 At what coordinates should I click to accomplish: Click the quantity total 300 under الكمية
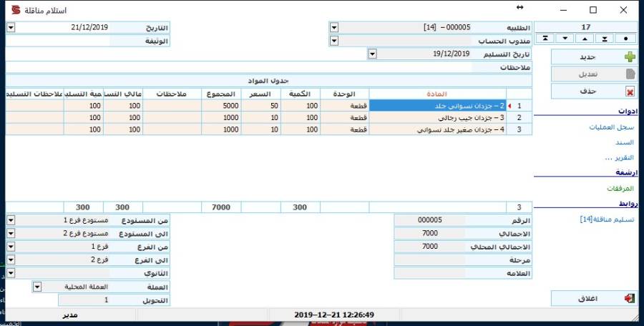(301, 207)
